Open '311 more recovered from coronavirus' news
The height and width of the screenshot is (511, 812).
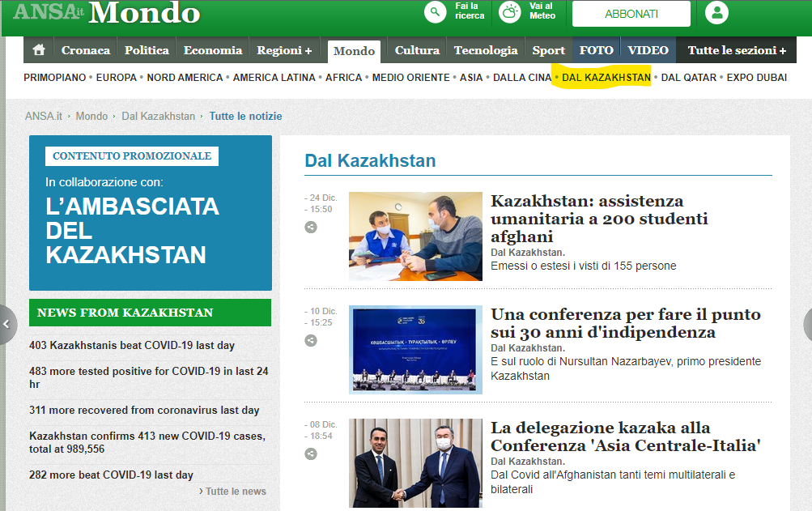coord(144,410)
